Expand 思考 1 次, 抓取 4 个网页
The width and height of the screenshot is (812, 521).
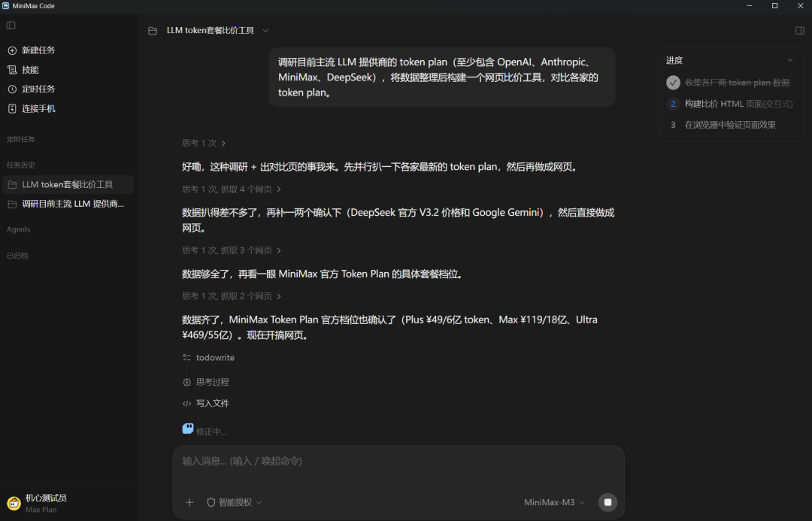pos(232,189)
